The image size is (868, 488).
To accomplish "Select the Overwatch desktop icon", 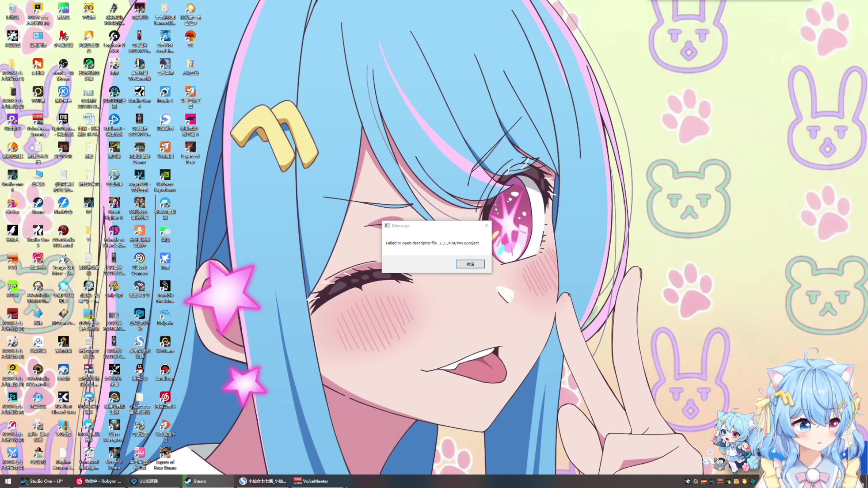I will [114, 178].
